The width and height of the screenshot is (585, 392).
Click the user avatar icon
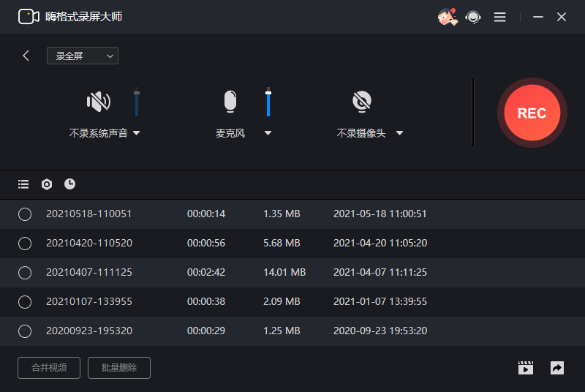[448, 17]
